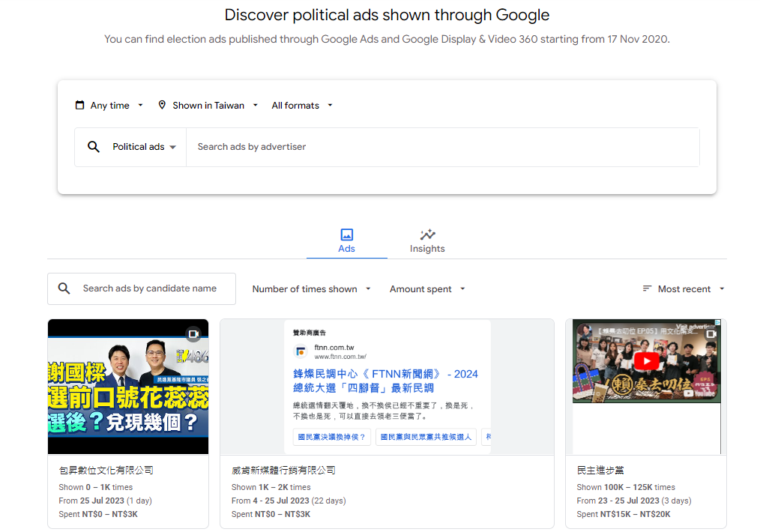Click the magnifier icon beside Political ads
Viewport: 760px width, 532px height.
click(x=94, y=147)
